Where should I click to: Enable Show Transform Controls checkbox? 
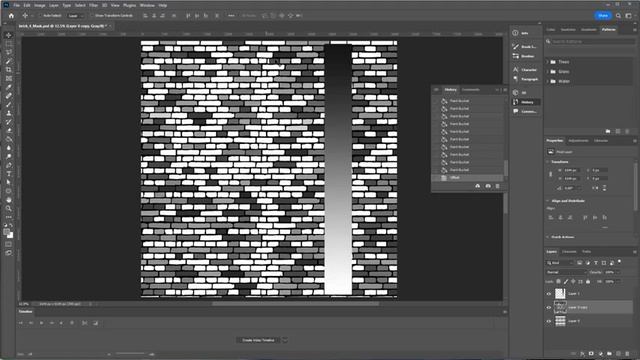tap(92, 16)
